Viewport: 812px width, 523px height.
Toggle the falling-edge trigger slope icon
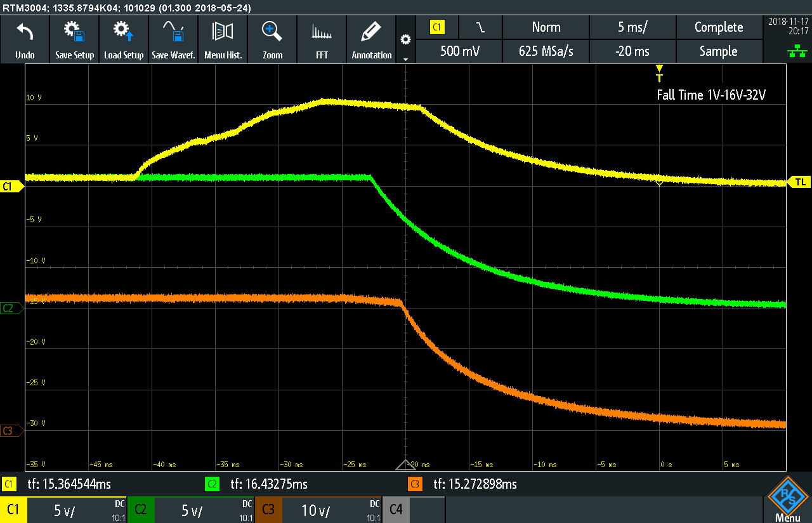coord(480,27)
